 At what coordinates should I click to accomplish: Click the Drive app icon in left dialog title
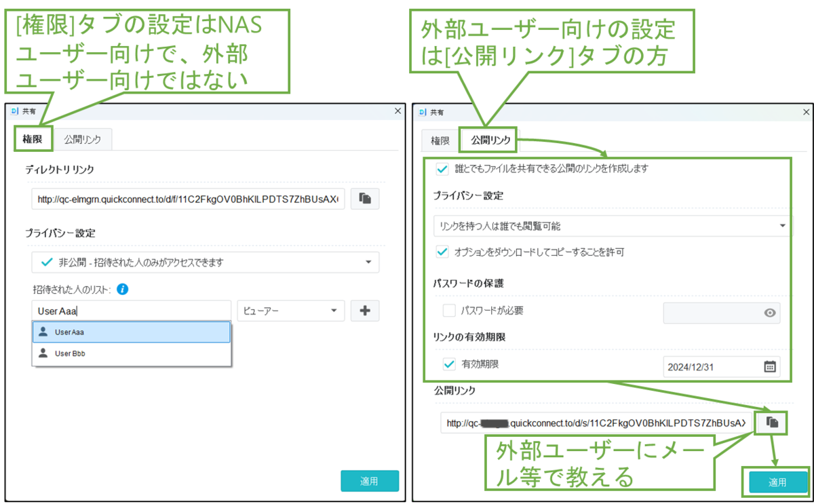pos(14,112)
